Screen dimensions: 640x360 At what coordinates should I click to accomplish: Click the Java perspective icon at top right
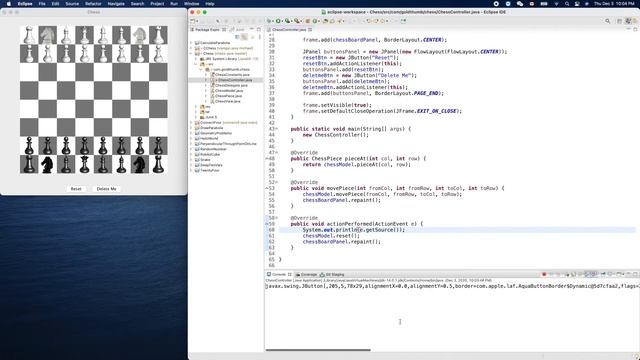click(x=628, y=21)
